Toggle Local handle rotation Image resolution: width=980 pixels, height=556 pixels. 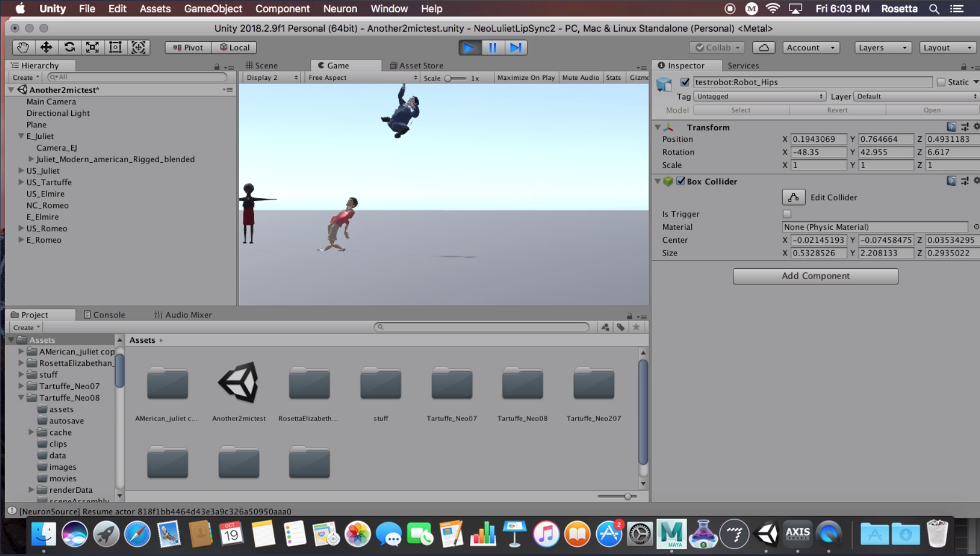click(234, 47)
